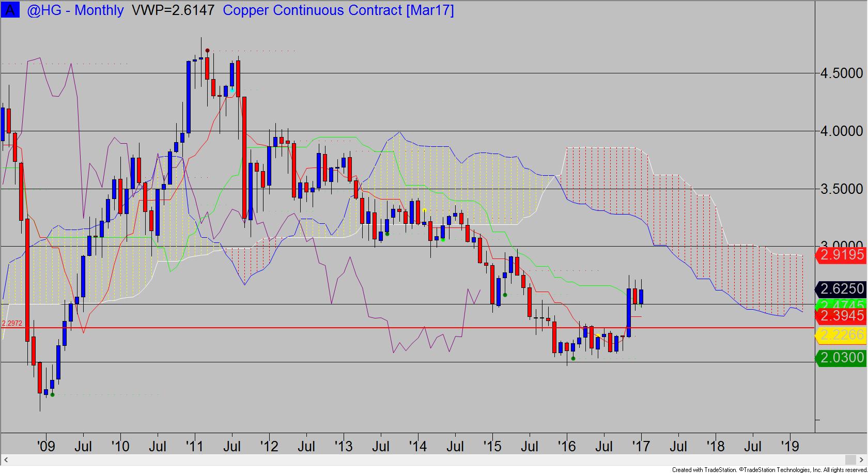Click the '15 year label on time axis
The height and width of the screenshot is (473, 868).
(492, 446)
